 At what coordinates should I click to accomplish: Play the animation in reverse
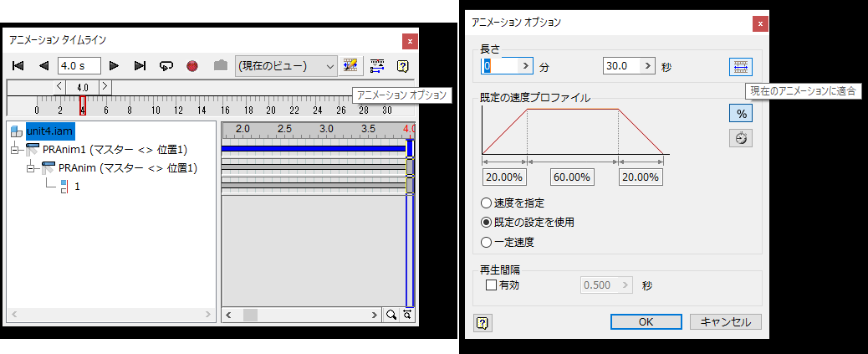pyautogui.click(x=43, y=66)
